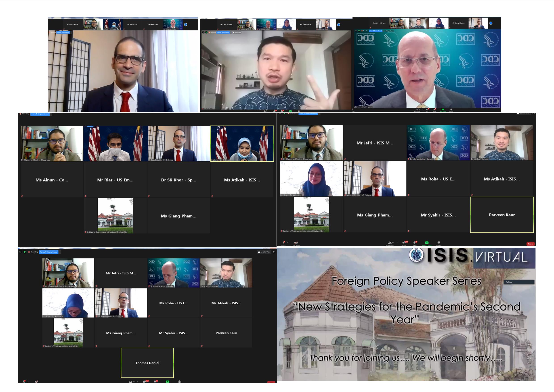The image size is (554, 392).
Task: Select the highlighted Ms Roha - US Embassy video tile
Action: [x=242, y=143]
